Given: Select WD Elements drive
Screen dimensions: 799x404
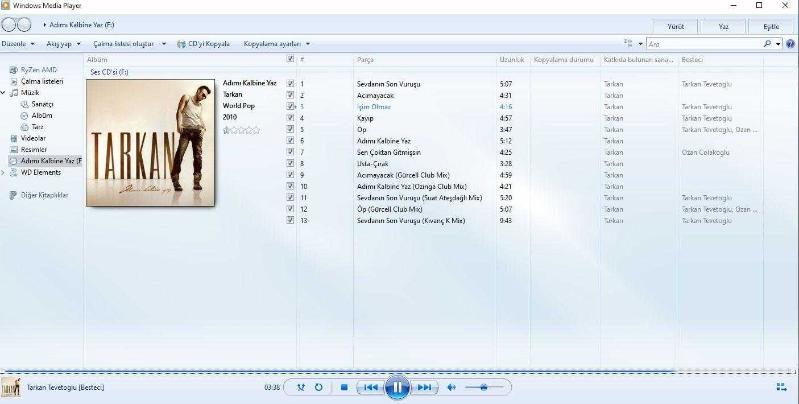Looking at the screenshot, I should [x=41, y=172].
